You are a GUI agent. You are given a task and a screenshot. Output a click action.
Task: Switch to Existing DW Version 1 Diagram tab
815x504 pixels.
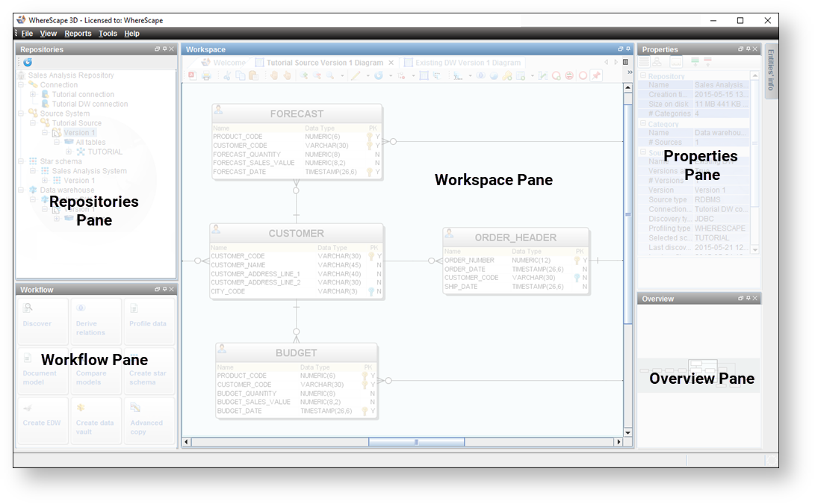click(462, 63)
